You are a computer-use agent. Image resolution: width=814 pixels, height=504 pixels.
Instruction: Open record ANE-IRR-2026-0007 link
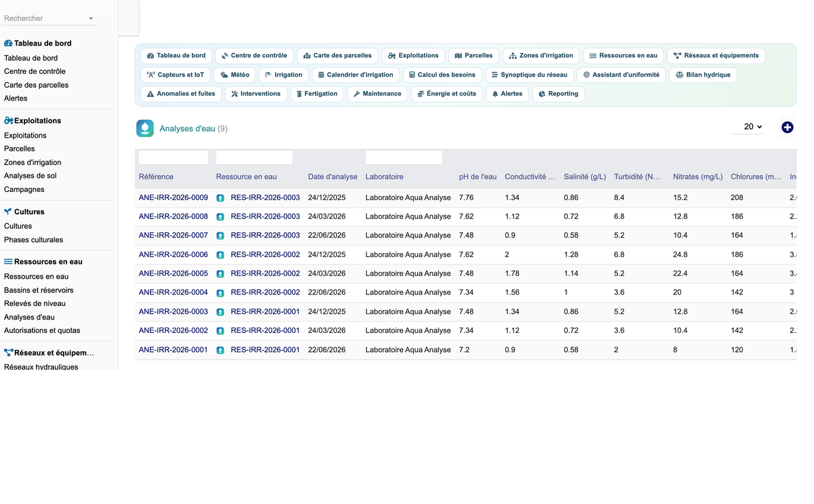coord(173,235)
